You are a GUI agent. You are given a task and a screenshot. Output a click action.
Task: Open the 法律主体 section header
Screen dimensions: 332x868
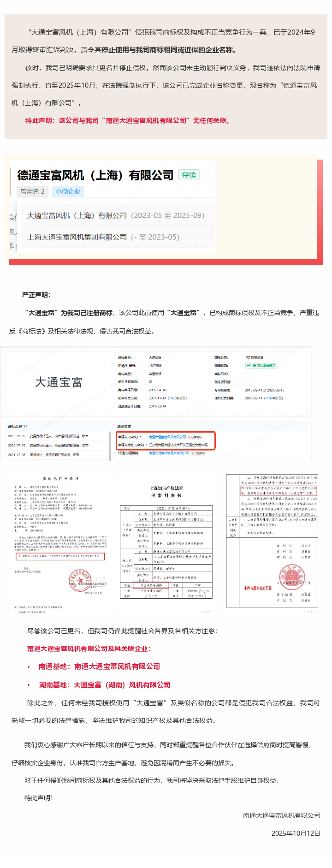click(124, 426)
